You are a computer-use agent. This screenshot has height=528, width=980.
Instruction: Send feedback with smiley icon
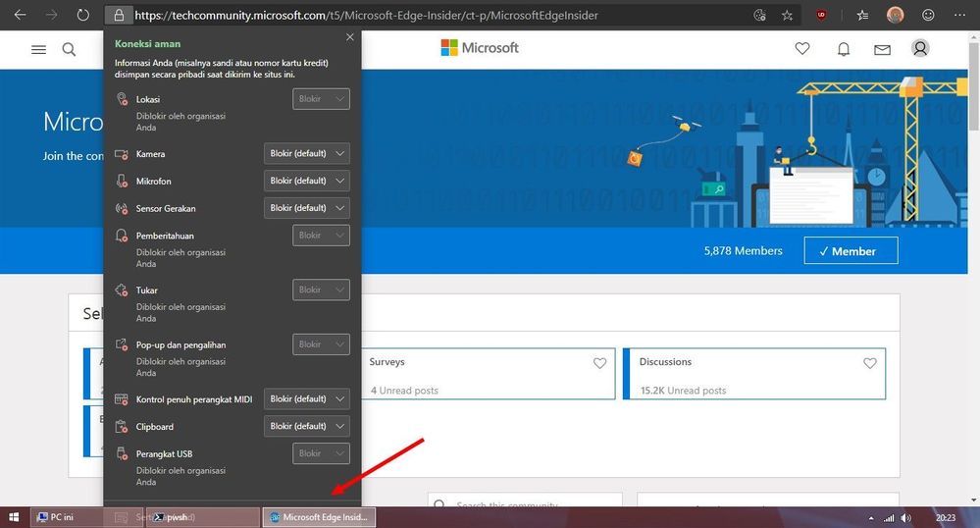pyautogui.click(x=928, y=15)
